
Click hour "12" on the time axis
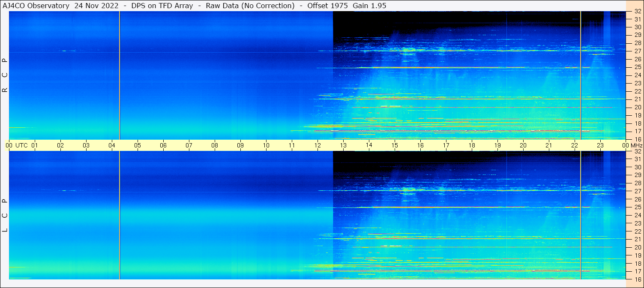pyautogui.click(x=318, y=145)
